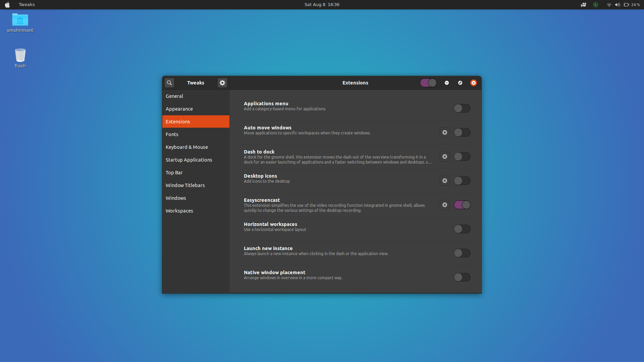Enable Dash to dock extension
The image size is (644, 362).
(x=462, y=157)
